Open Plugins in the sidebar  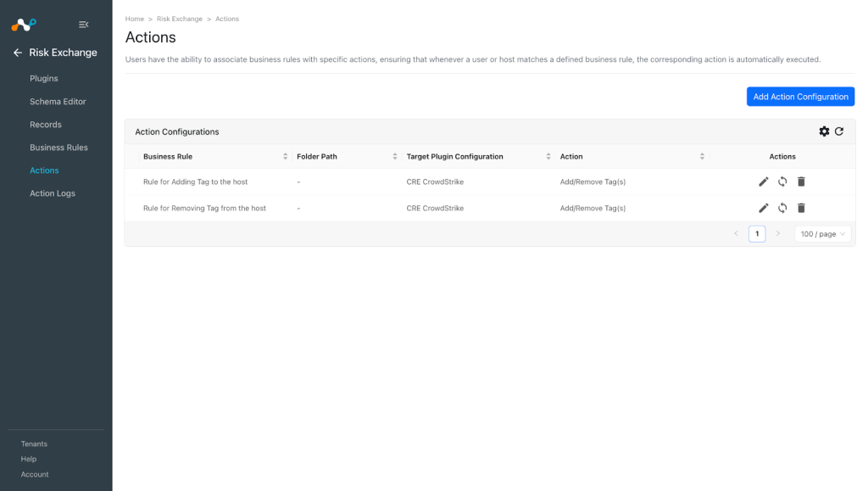point(44,79)
